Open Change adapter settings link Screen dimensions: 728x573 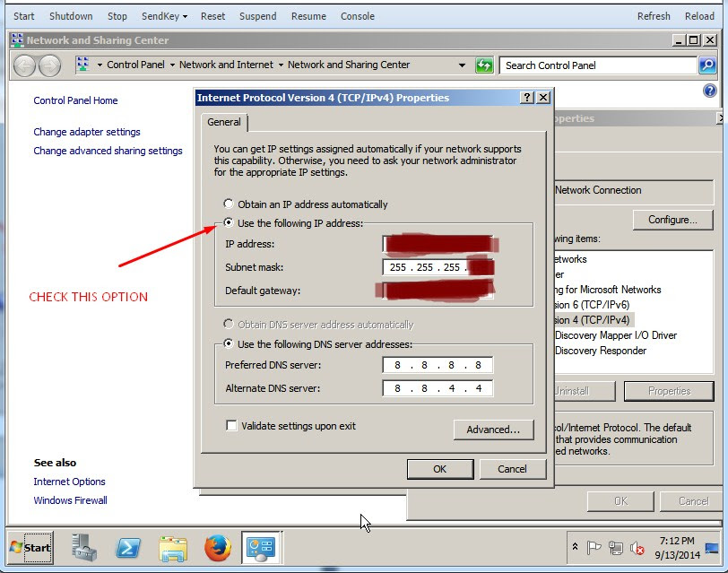pyautogui.click(x=87, y=132)
